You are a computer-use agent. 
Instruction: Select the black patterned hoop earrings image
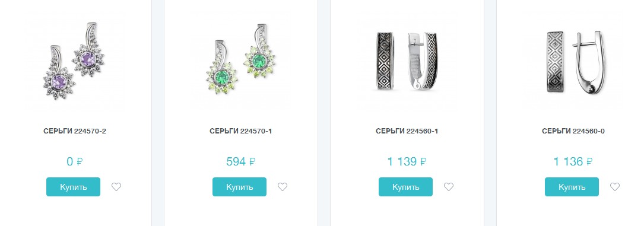point(407,61)
